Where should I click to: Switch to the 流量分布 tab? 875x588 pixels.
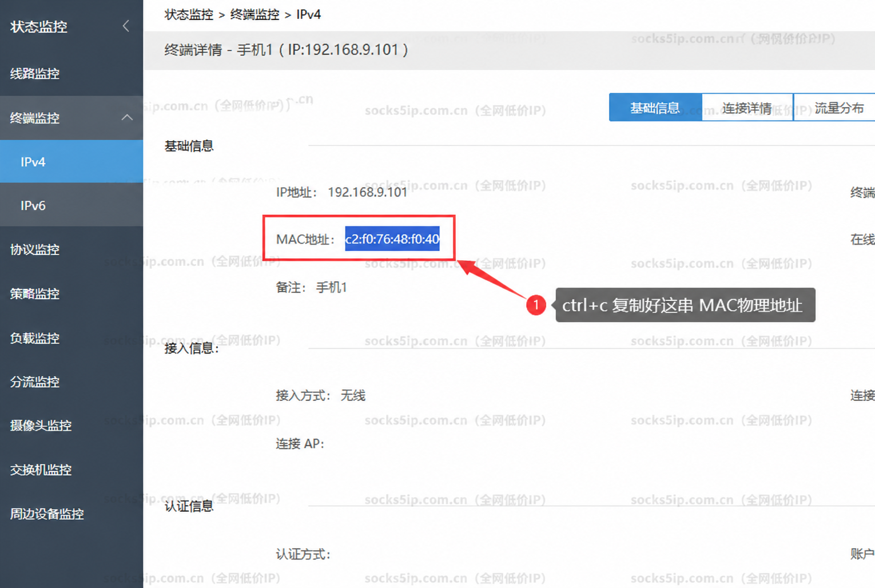point(835,108)
